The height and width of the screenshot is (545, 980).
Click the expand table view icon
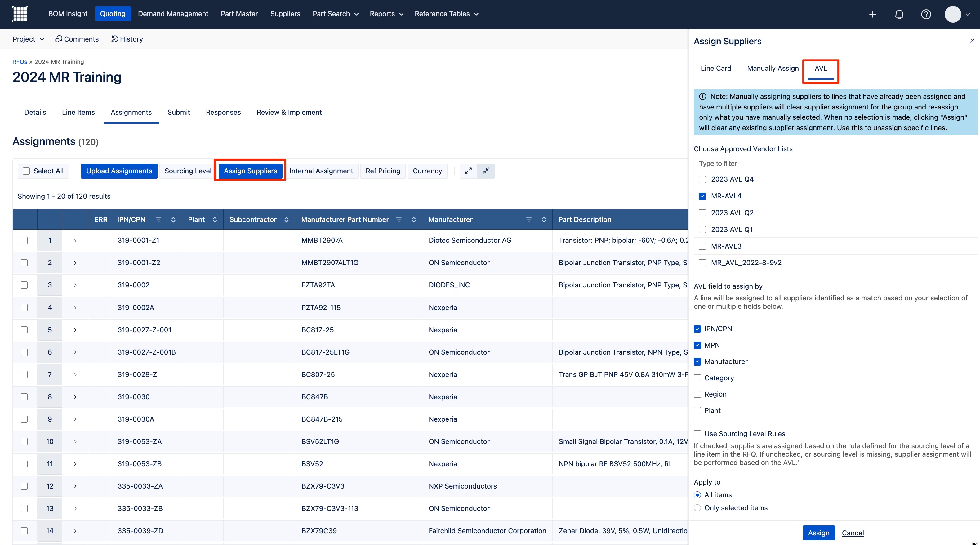pyautogui.click(x=468, y=171)
